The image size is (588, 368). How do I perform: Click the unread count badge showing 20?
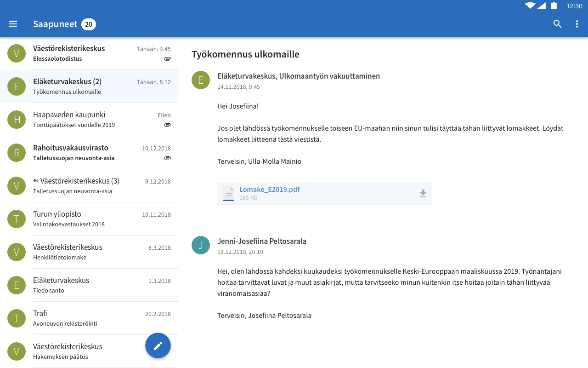[89, 24]
